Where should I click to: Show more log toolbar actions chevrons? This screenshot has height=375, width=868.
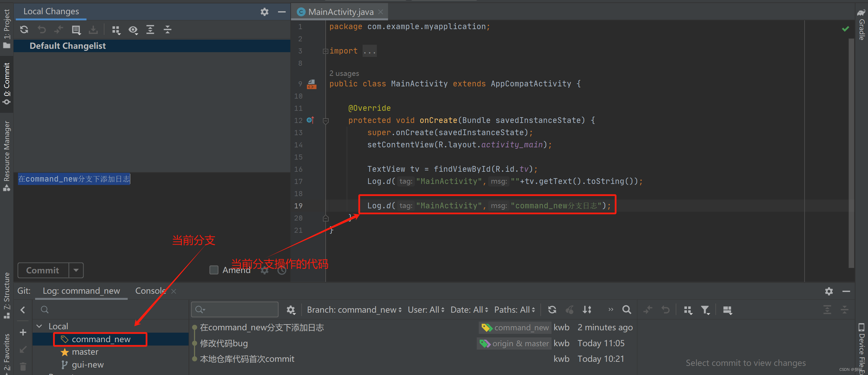[611, 310]
